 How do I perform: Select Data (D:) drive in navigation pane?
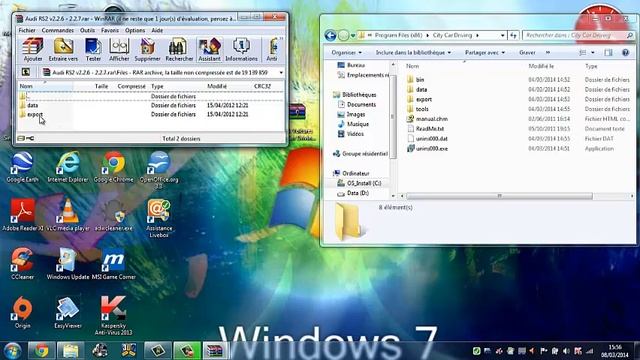[353, 193]
